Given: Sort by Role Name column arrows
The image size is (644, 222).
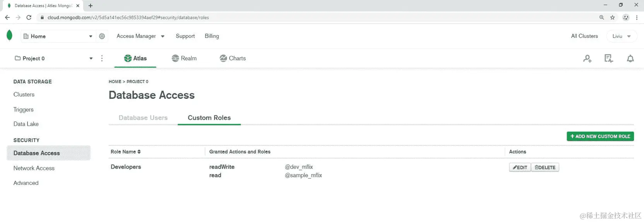Looking at the screenshot, I should (139, 152).
